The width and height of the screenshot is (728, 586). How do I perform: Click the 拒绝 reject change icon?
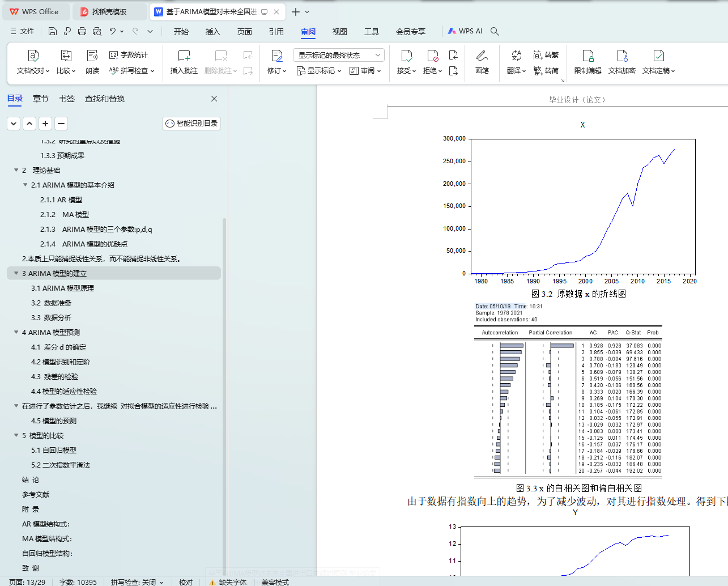[432, 56]
